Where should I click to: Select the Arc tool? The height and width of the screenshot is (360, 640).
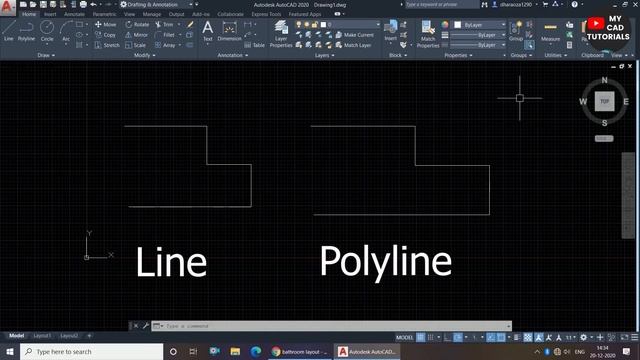pyautogui.click(x=66, y=31)
